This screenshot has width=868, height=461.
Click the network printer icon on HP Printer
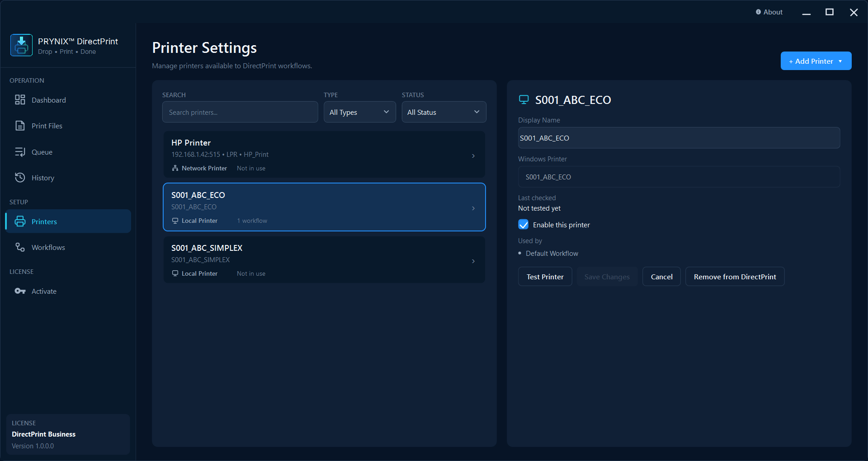[x=175, y=168]
